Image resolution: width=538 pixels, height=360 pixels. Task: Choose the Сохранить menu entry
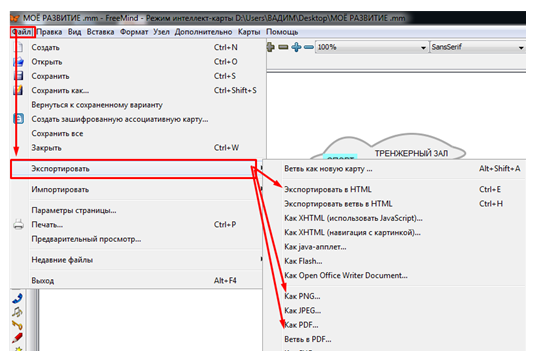137,76
